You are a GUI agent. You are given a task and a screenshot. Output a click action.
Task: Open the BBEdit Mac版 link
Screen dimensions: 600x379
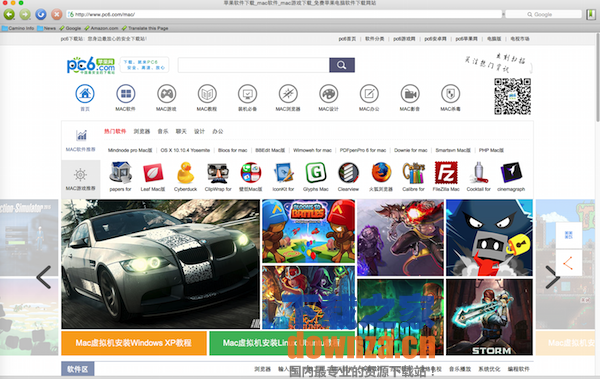(x=270, y=150)
